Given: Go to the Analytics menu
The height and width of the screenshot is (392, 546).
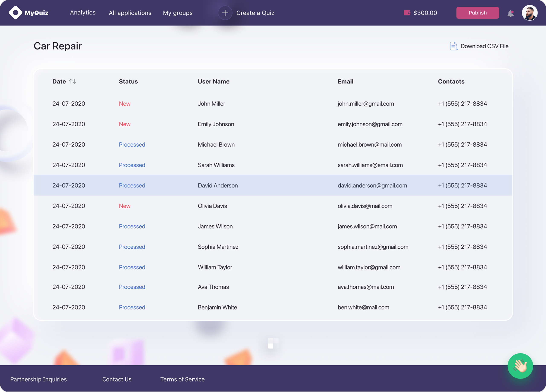Looking at the screenshot, I should click(x=83, y=13).
